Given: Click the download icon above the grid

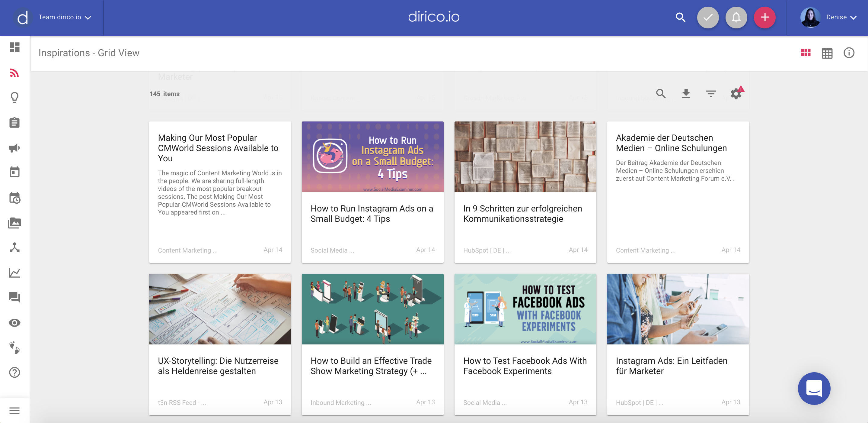Looking at the screenshot, I should (x=686, y=93).
